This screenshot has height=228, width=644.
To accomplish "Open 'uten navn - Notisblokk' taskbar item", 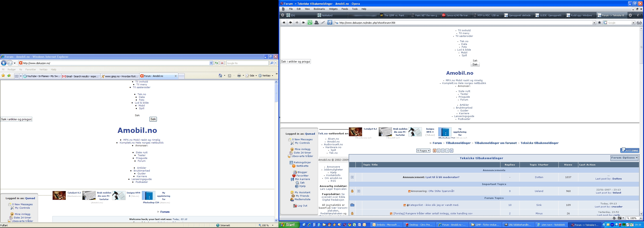I will tap(551, 225).
